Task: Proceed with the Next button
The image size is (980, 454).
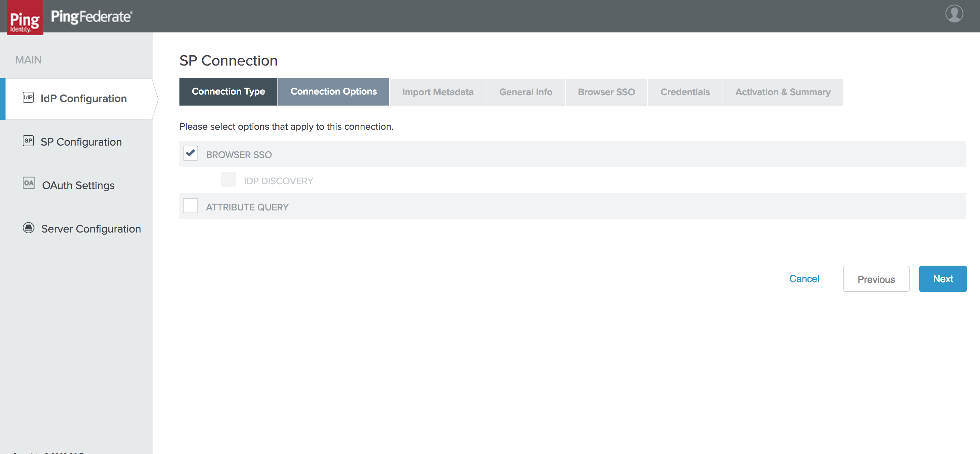Action: point(943,279)
